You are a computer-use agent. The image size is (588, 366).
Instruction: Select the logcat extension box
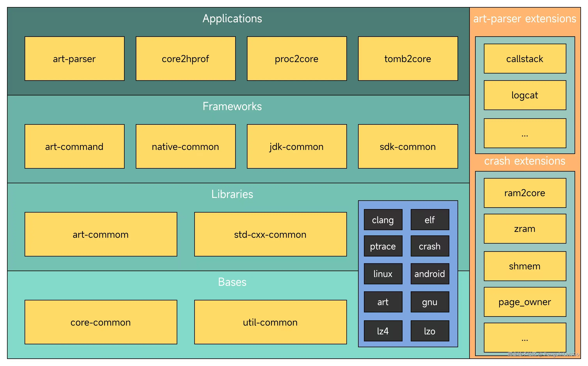(x=525, y=95)
